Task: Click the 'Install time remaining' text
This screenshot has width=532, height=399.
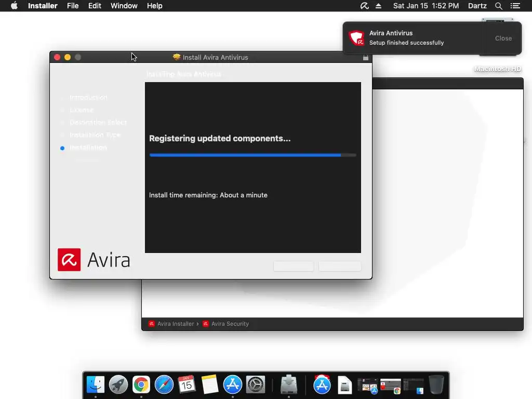Action: tap(208, 195)
